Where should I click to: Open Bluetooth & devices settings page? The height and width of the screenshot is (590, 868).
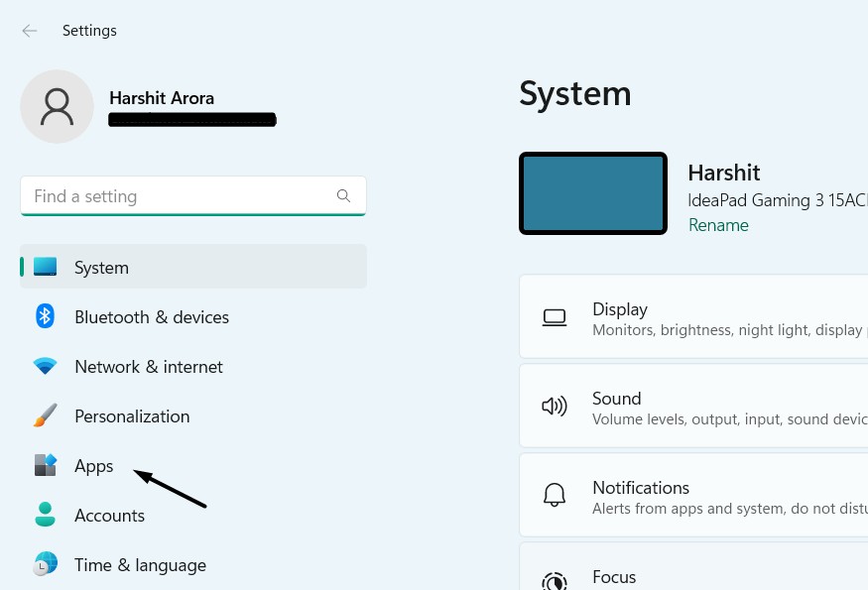pyautogui.click(x=152, y=317)
